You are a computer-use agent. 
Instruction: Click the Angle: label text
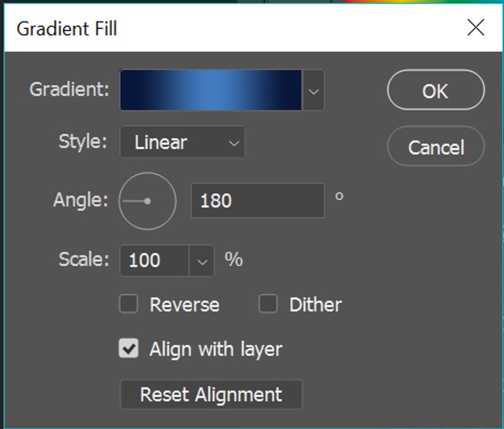tap(81, 200)
